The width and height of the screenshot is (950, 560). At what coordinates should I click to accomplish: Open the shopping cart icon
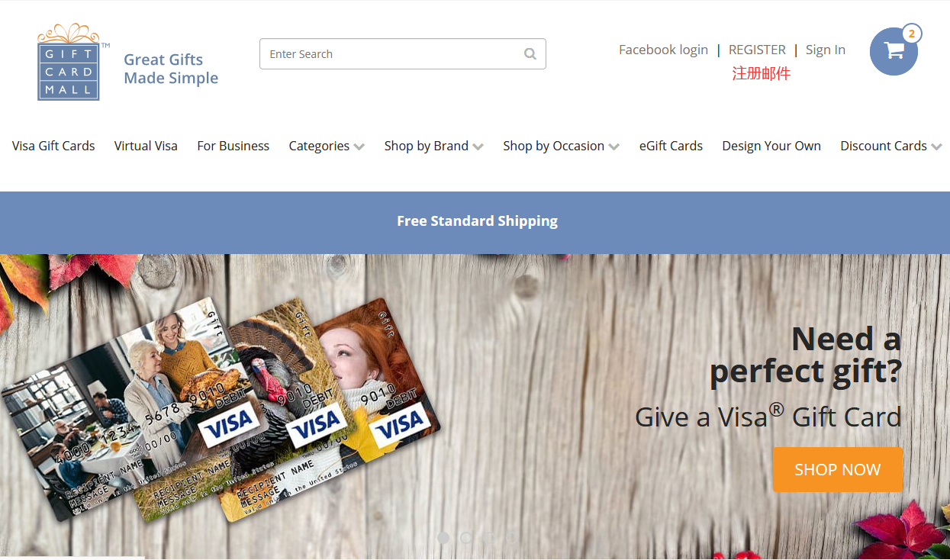point(894,51)
